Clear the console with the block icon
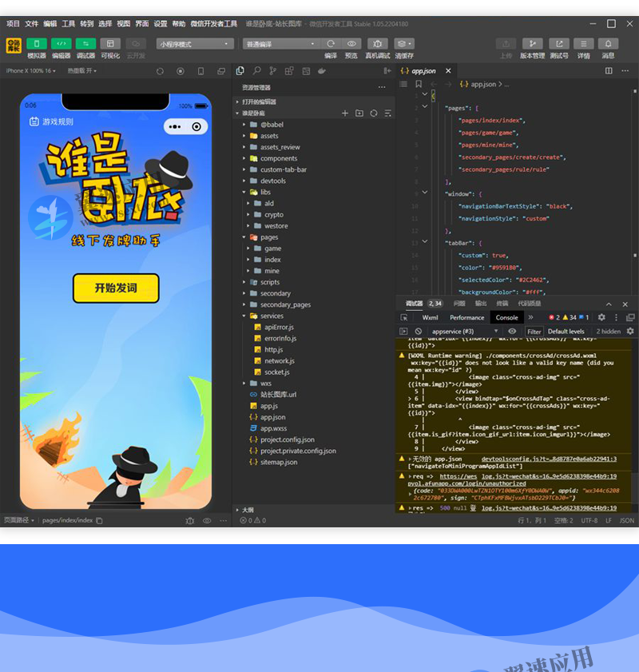 pos(418,331)
